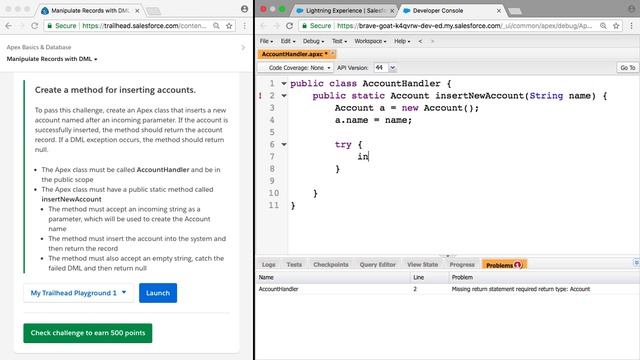Click the Developer Console address bar URL

click(464, 26)
